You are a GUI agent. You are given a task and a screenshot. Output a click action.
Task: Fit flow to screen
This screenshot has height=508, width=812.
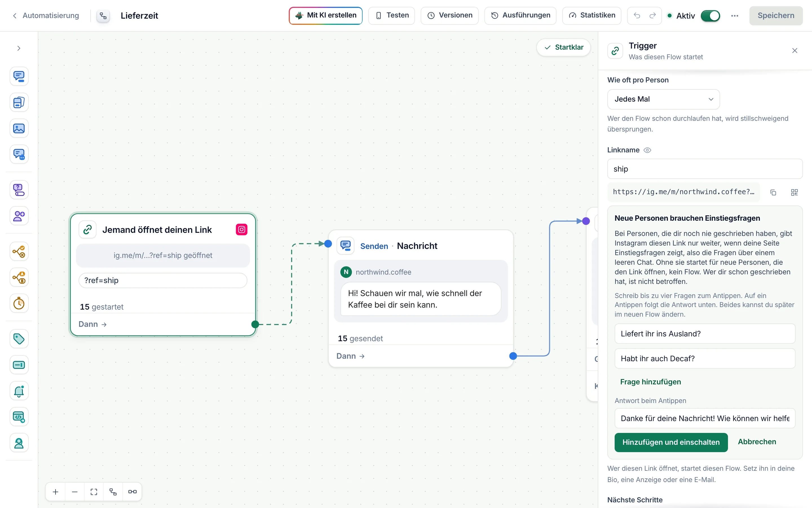coord(94,492)
